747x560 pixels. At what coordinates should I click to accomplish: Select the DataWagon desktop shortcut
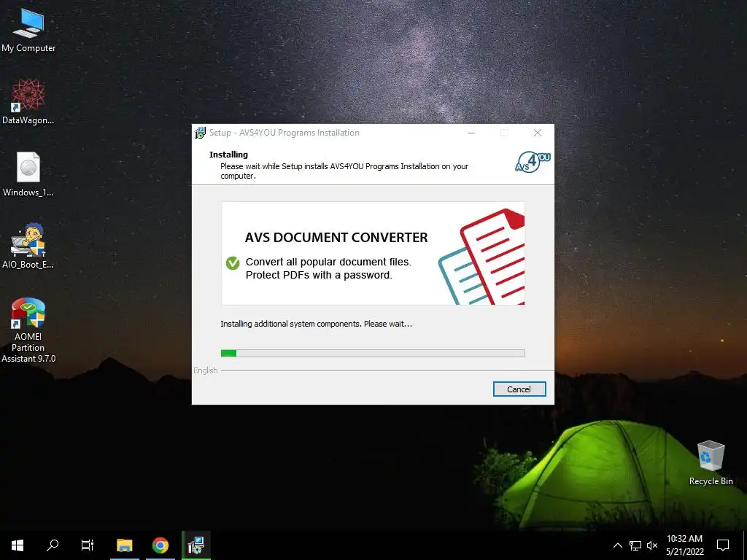coord(28,102)
